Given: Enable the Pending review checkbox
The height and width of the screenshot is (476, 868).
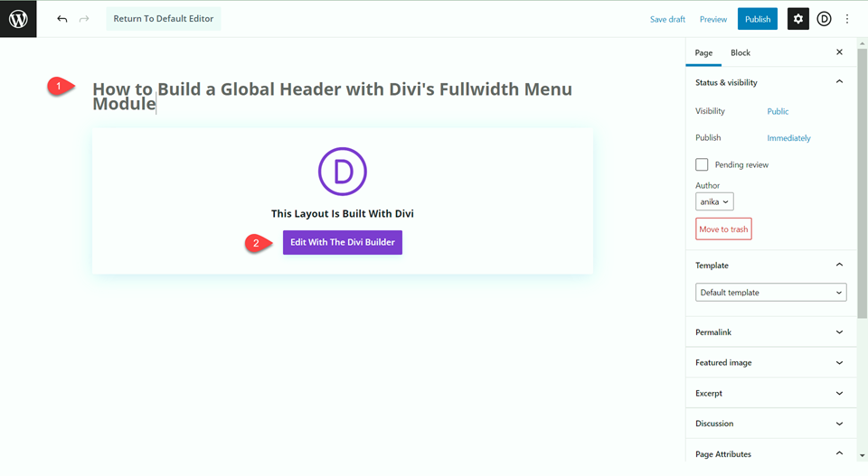Looking at the screenshot, I should 702,164.
